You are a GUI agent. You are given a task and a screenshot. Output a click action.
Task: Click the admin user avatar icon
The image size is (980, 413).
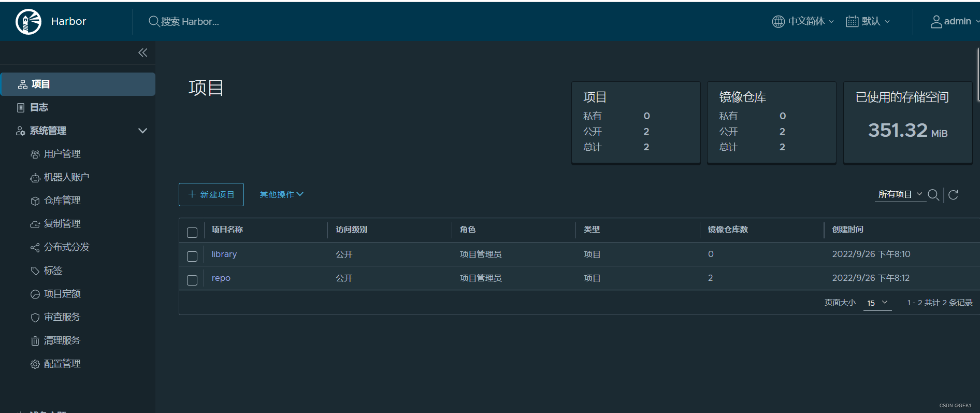(x=936, y=22)
